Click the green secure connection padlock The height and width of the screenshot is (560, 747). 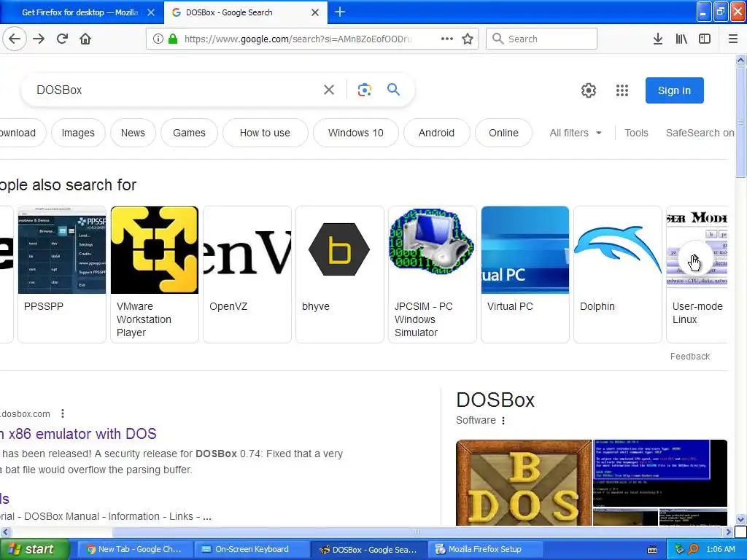[173, 39]
